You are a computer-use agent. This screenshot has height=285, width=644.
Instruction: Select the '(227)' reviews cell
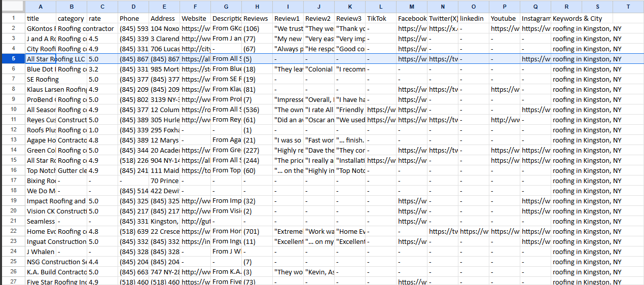click(257, 150)
